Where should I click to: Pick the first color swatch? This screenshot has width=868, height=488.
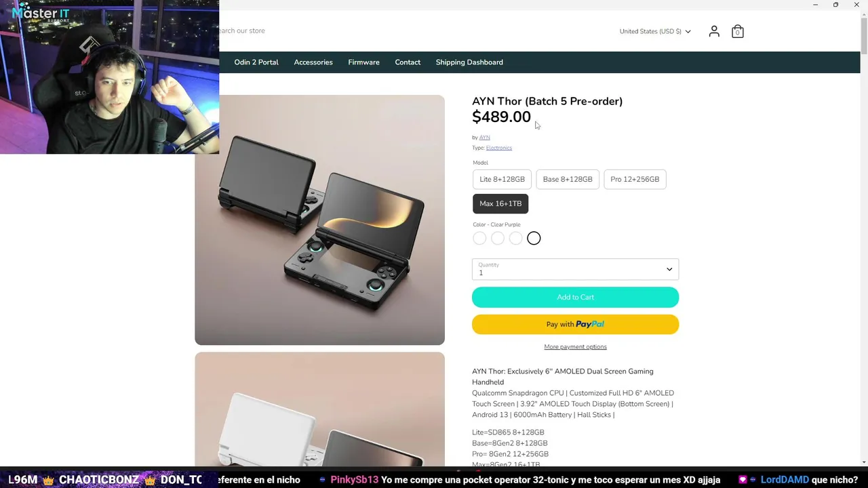pyautogui.click(x=479, y=238)
